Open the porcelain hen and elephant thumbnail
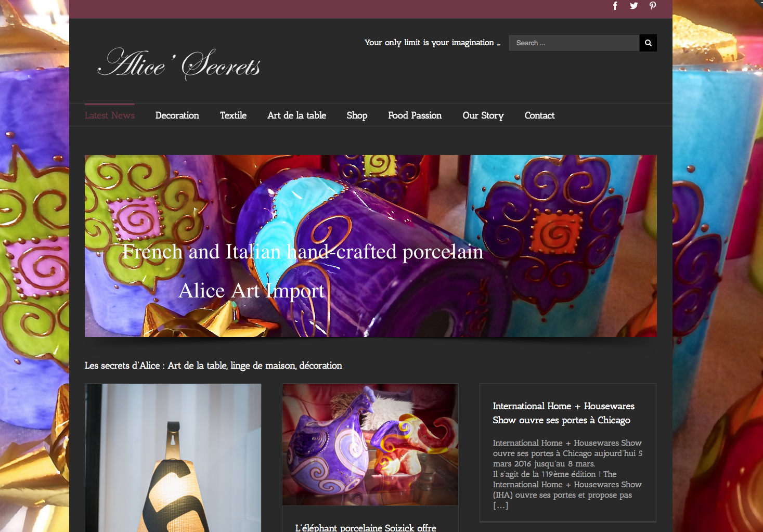 click(370, 445)
